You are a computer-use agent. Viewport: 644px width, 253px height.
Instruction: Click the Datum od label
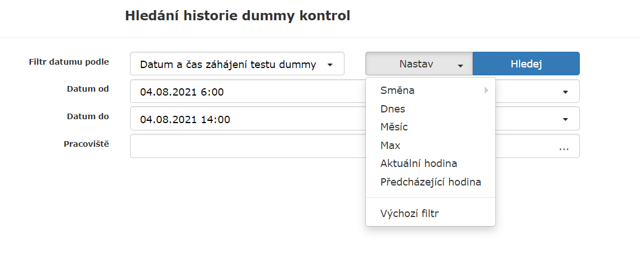point(87,89)
